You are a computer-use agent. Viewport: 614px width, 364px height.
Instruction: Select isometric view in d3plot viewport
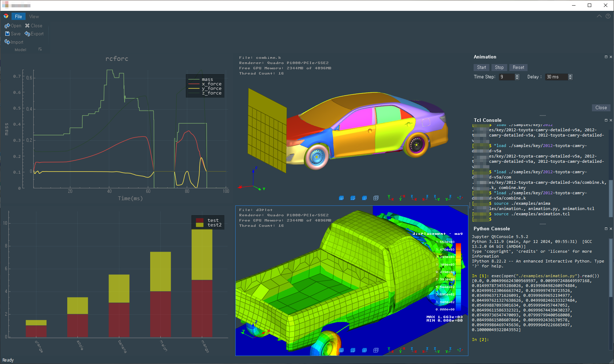[460, 350]
